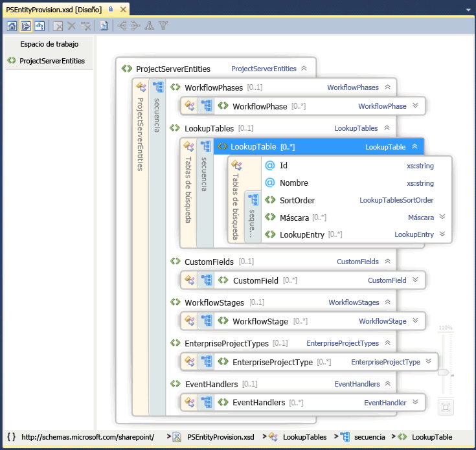Viewport: 476px width, 450px height.
Task: Click the EnterpriseProjectTypes type link
Action: [343, 343]
